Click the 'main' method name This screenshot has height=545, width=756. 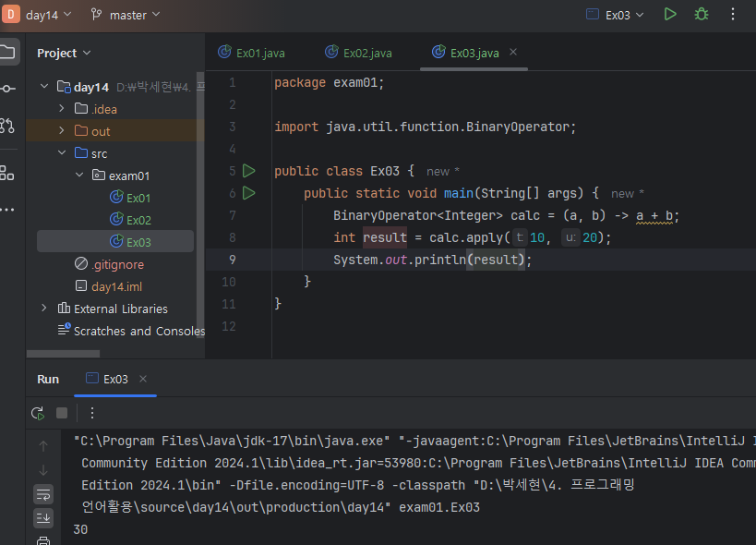click(x=459, y=193)
